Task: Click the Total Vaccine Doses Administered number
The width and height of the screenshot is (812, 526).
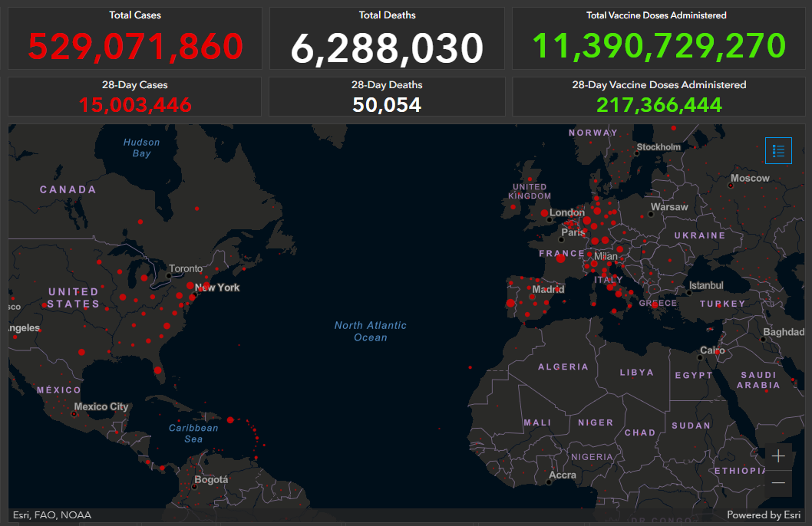Action: click(x=659, y=48)
